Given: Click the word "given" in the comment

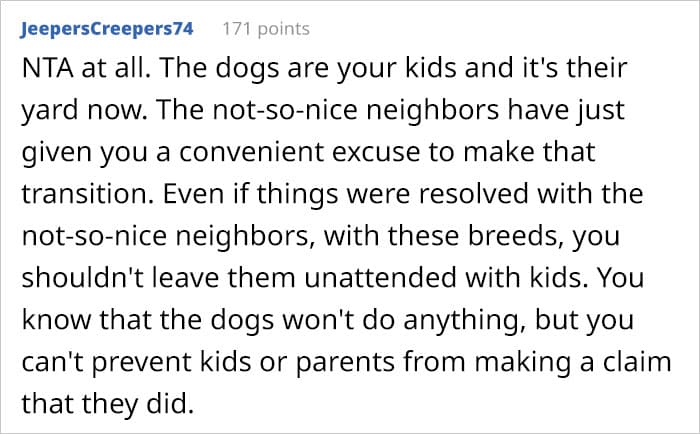Looking at the screenshot, I should pyautogui.click(x=56, y=153).
